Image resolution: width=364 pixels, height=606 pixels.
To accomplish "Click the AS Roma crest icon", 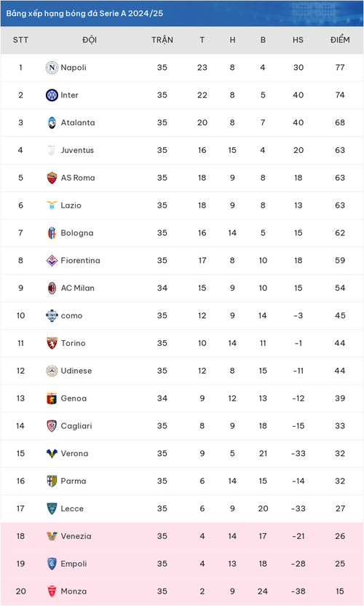I will (x=52, y=178).
